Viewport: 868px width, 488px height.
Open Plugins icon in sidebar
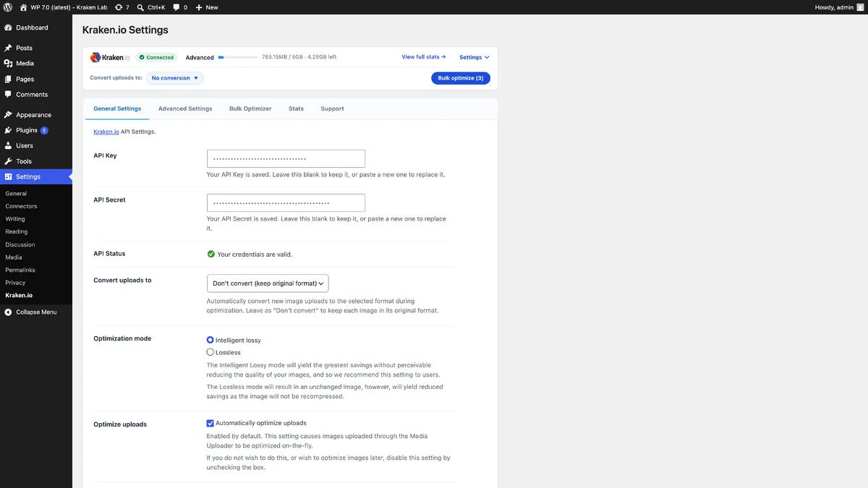[x=8, y=130]
